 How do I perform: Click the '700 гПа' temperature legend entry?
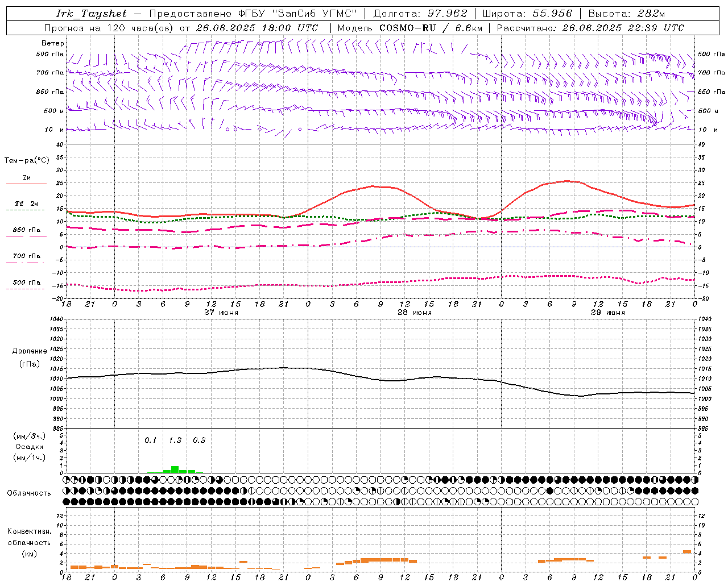27,256
